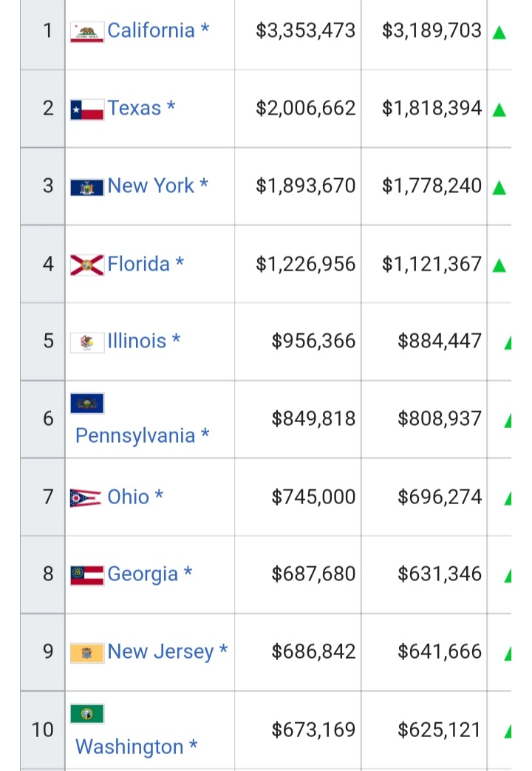Click the Ohio flag icon
The image size is (532, 771).
tap(86, 498)
